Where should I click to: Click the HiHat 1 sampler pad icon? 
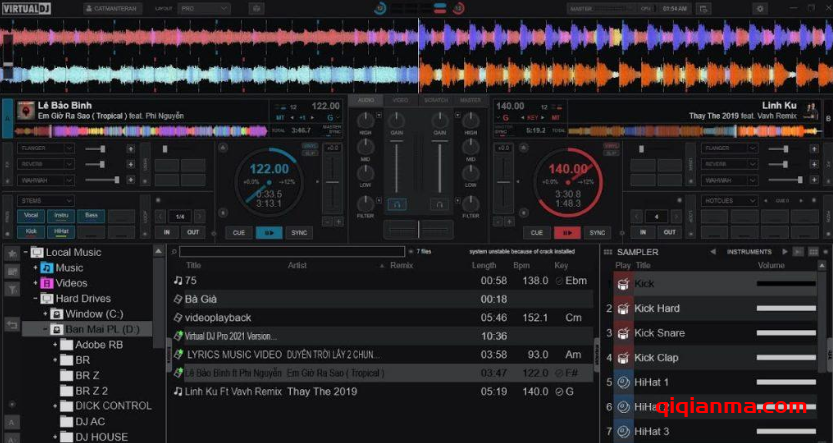(622, 382)
